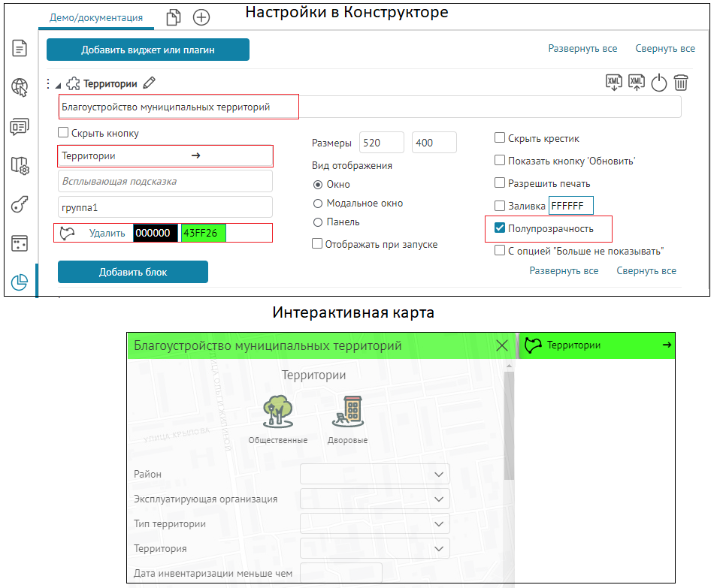
Task: Select the Общественные territory icon
Action: [x=277, y=414]
